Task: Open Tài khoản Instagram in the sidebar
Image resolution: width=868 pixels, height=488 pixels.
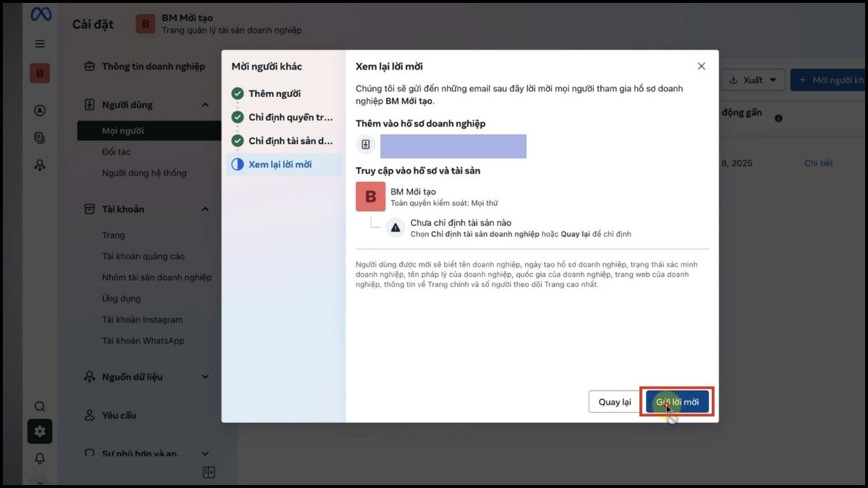Action: (x=142, y=320)
